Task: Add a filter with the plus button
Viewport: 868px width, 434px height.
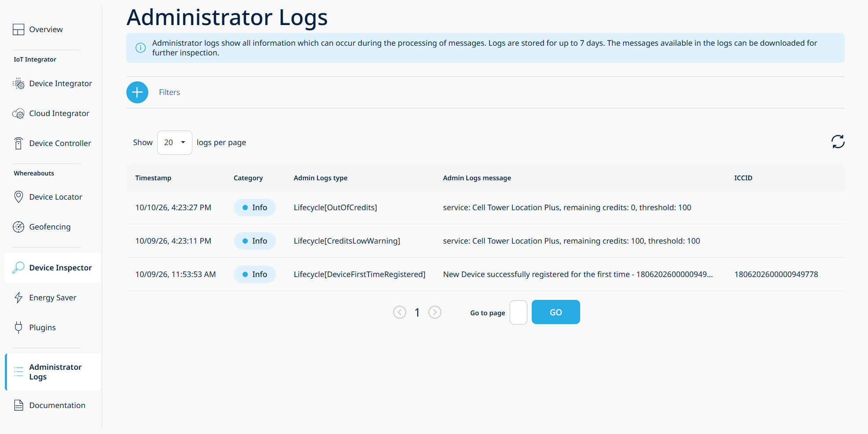Action: [x=137, y=92]
